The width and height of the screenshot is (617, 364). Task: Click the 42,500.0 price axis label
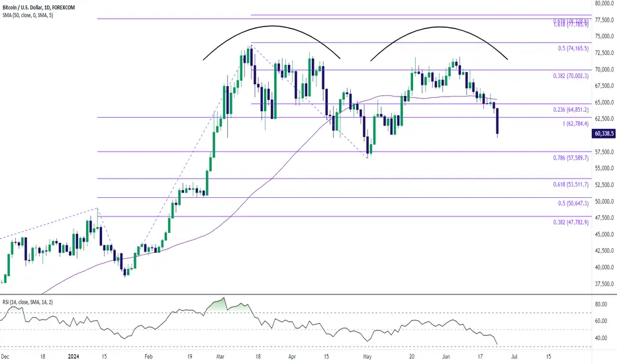click(x=604, y=251)
